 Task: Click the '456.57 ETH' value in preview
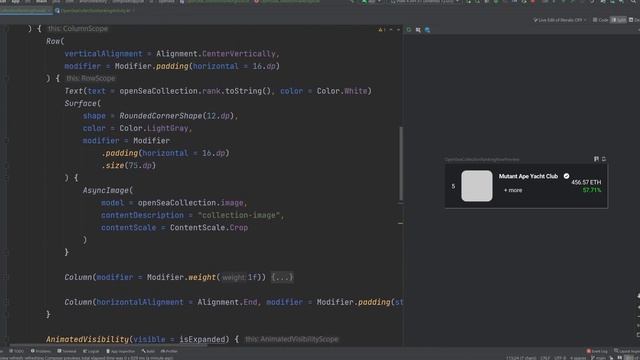[586, 182]
